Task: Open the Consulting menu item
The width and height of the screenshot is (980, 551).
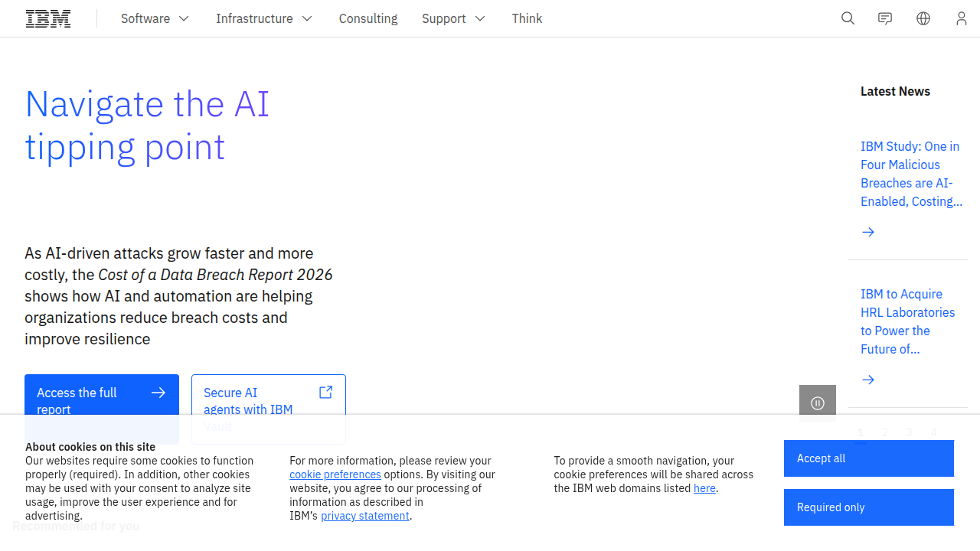Action: 368,18
